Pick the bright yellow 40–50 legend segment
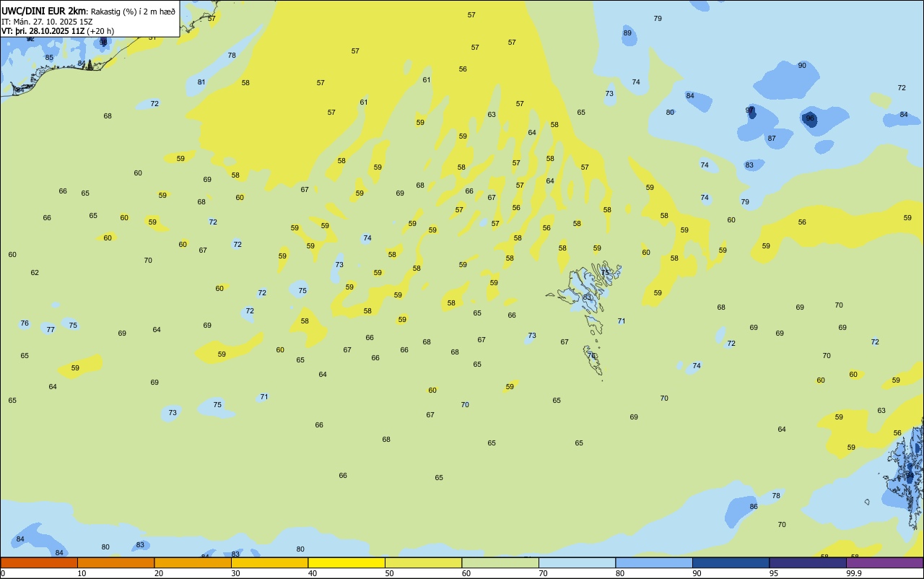924x579 pixels. click(346, 562)
